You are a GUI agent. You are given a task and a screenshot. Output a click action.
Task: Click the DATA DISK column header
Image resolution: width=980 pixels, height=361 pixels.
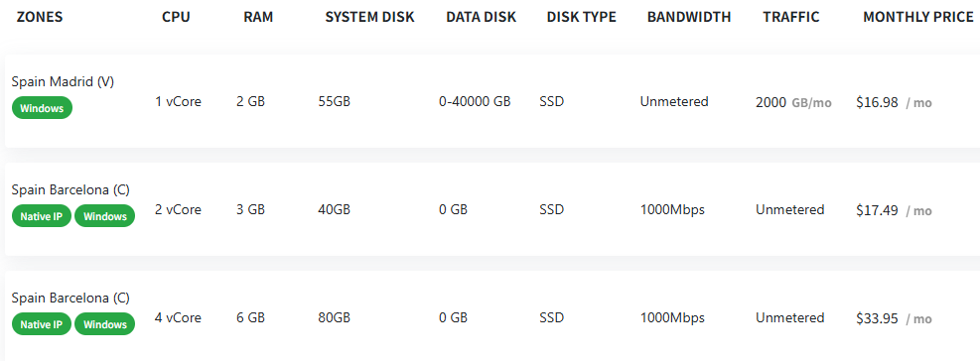482,18
